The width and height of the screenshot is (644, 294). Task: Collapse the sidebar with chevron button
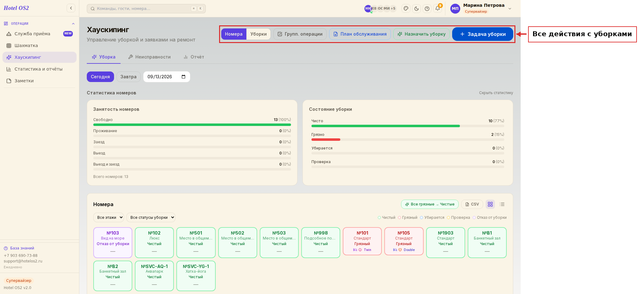[71, 8]
